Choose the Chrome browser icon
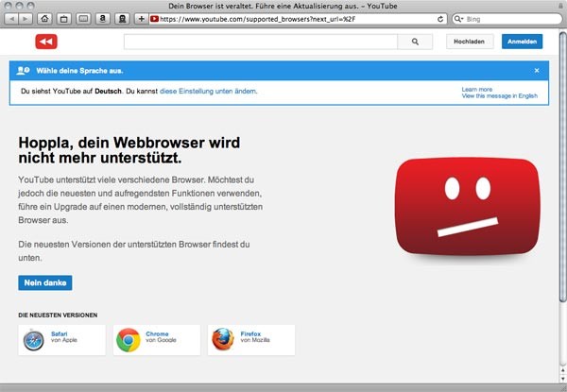This screenshot has width=567, height=392. tap(128, 340)
